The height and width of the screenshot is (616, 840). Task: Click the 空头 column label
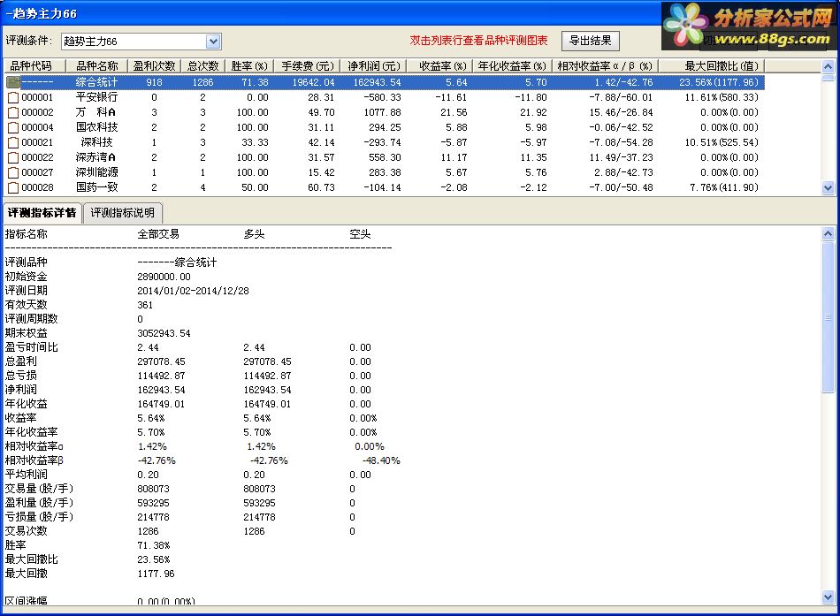point(360,234)
